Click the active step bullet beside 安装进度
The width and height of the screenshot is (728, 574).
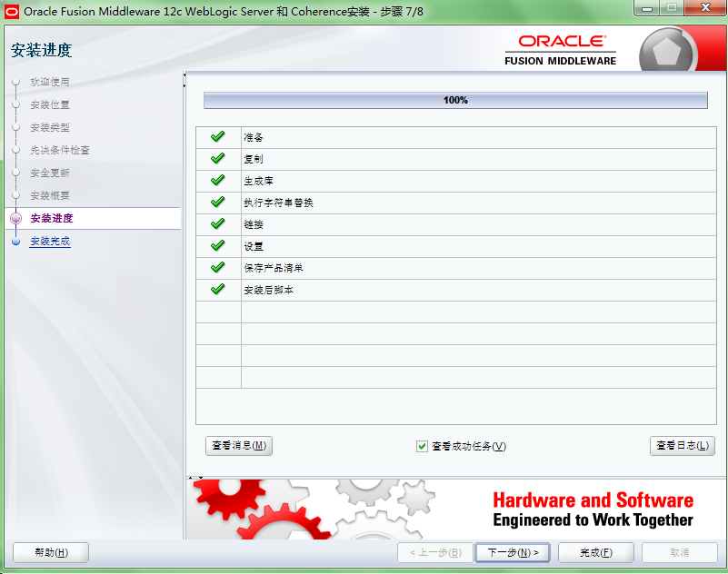coord(16,218)
